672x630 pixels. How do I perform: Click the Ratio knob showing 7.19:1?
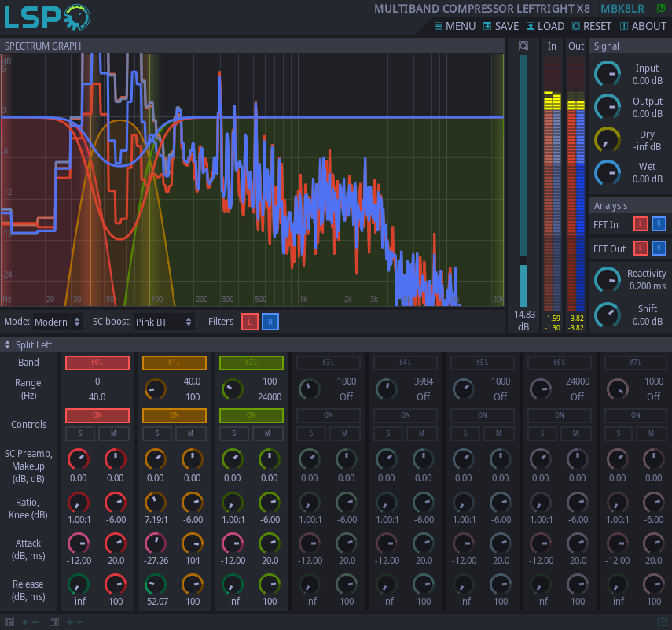[x=155, y=503]
